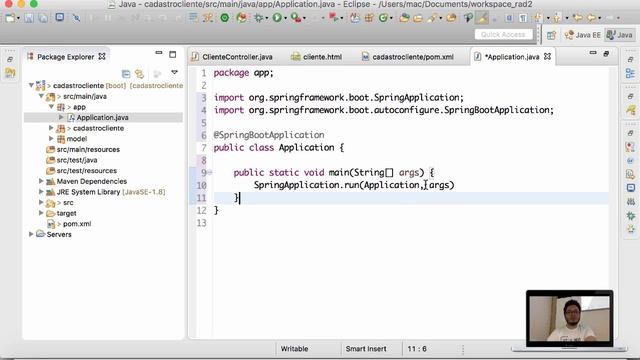The image size is (640, 360).
Task: Close the Application.java editor tab
Action: [547, 56]
